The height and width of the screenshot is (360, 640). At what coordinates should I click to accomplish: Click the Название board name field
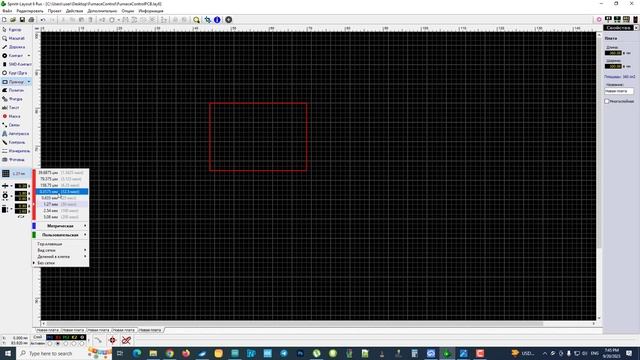(x=619, y=91)
